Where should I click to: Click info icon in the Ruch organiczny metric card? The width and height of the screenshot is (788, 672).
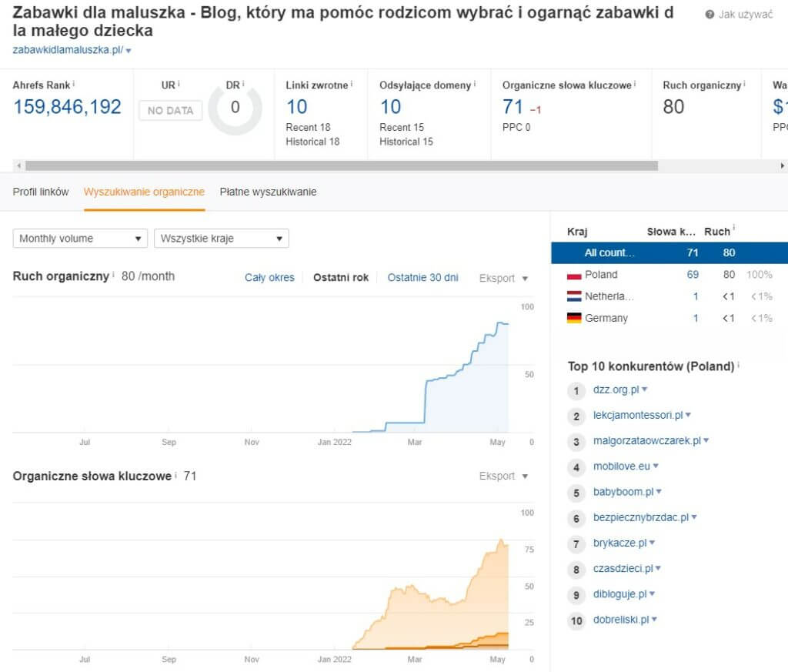click(744, 83)
